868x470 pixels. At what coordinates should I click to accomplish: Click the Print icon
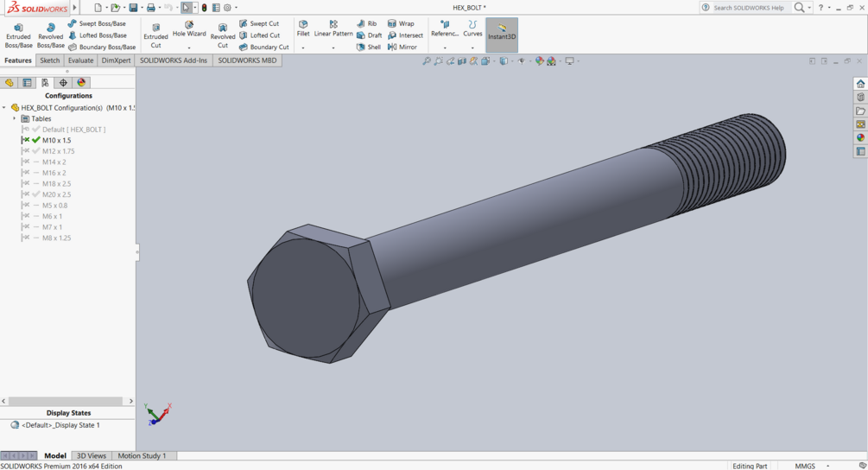[x=150, y=8]
